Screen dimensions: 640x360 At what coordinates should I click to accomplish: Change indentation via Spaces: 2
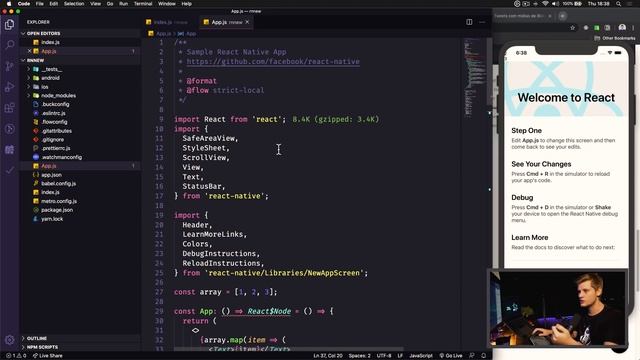(x=360, y=356)
